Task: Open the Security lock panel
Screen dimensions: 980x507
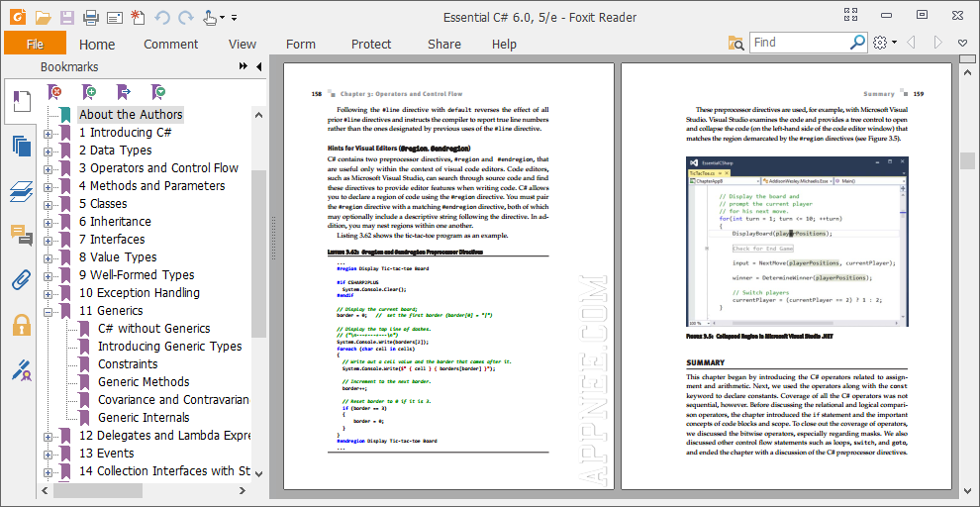Action: [21, 325]
